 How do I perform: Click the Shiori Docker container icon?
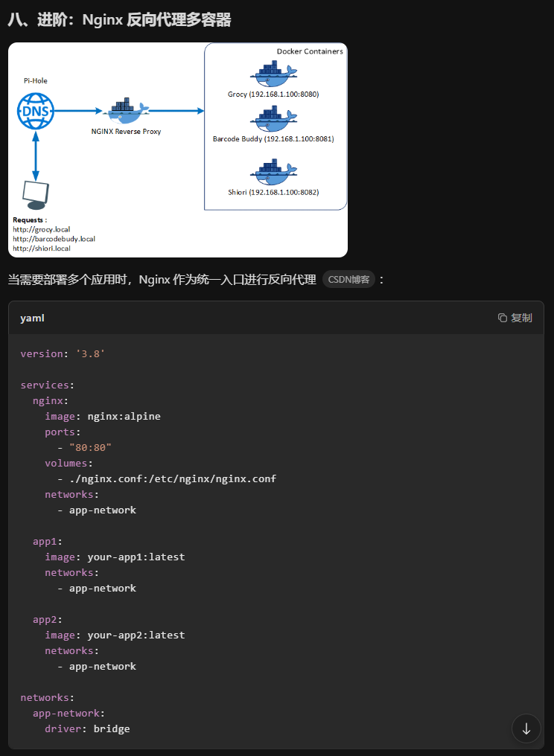tap(273, 173)
